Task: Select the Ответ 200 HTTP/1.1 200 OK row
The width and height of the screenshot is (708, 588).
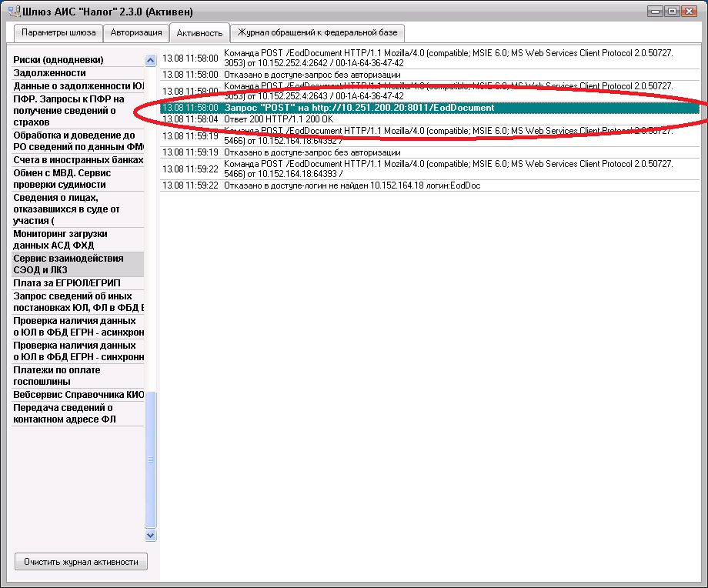Action: pyautogui.click(x=279, y=119)
